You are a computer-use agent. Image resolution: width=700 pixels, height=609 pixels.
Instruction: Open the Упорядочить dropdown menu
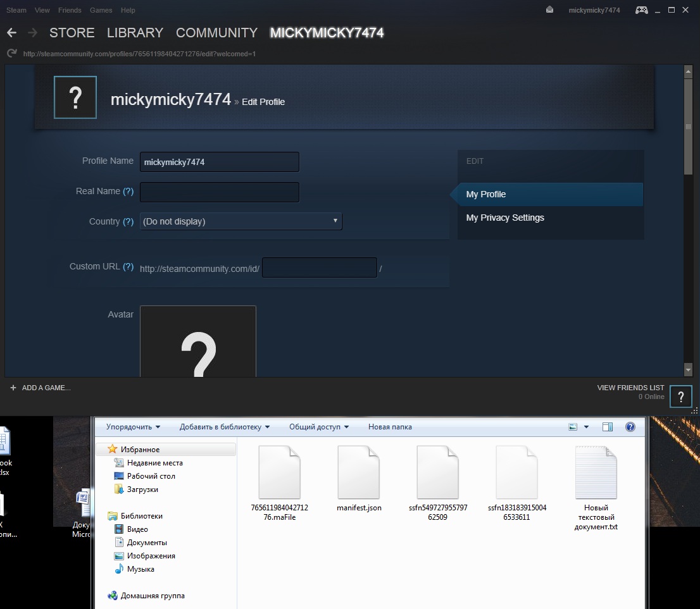133,427
